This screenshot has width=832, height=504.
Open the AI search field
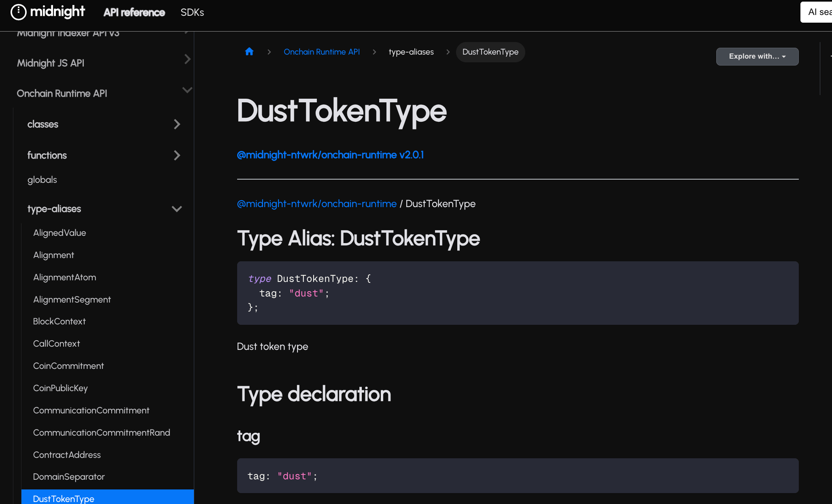point(817,12)
